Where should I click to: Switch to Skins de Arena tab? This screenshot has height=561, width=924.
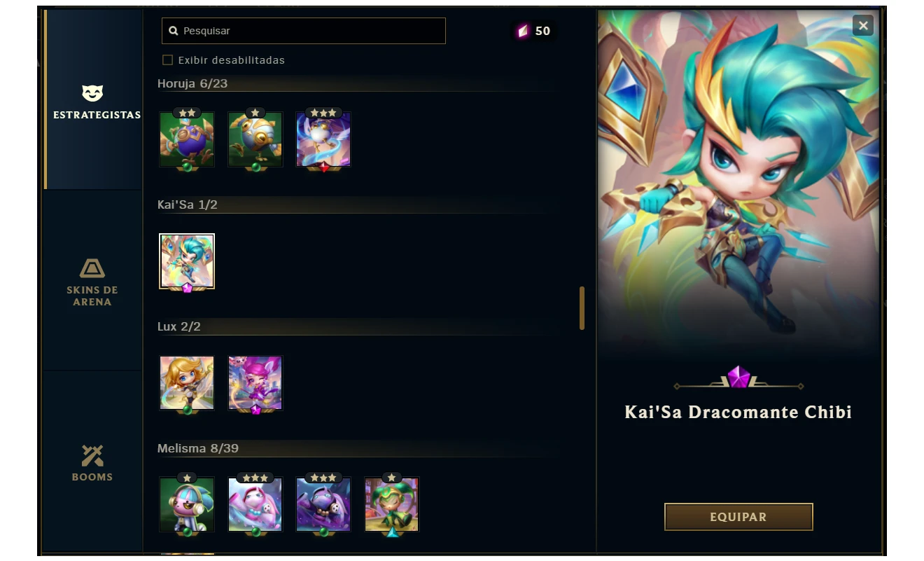click(x=92, y=282)
